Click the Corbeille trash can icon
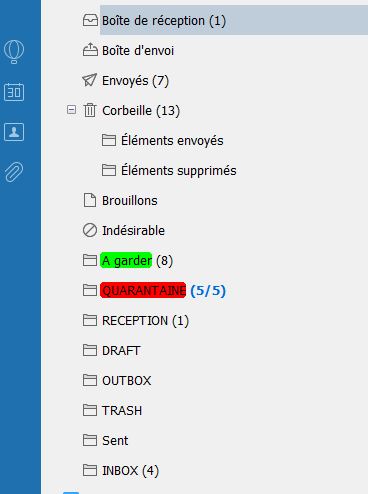Viewport: 368px width, 494px height. click(90, 110)
